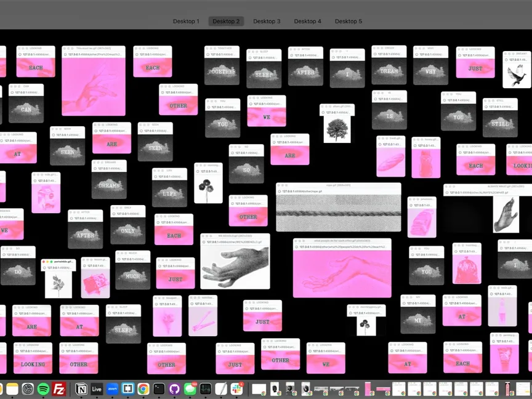
Task: Open Zoom from the dock
Action: [112, 389]
